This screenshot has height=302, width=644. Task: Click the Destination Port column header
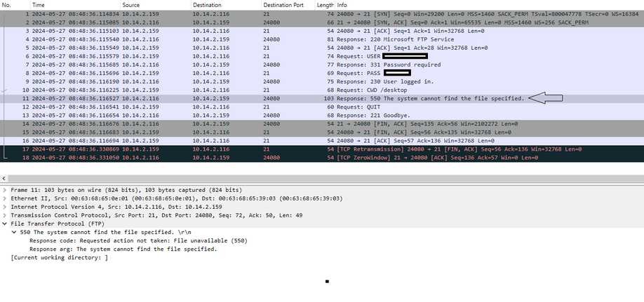pyautogui.click(x=288, y=6)
